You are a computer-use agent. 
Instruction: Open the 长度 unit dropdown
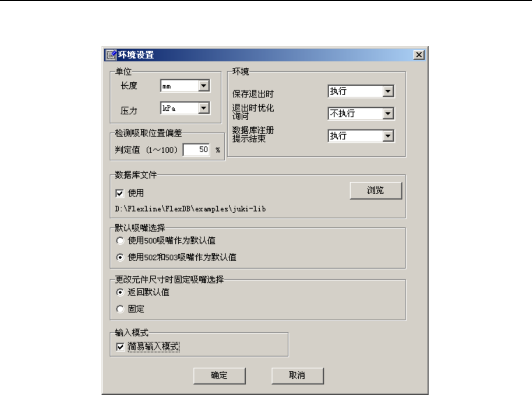pos(203,86)
